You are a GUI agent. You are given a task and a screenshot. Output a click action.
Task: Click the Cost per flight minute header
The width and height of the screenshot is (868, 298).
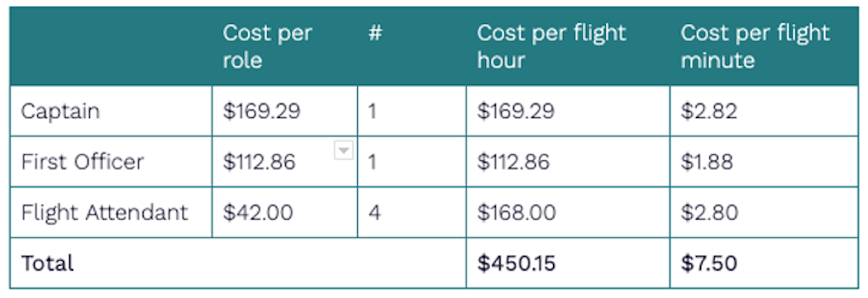coord(764,46)
